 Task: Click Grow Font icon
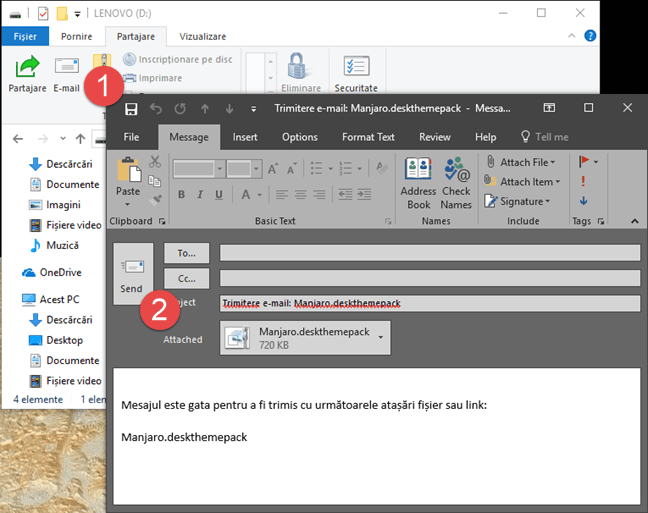click(273, 169)
